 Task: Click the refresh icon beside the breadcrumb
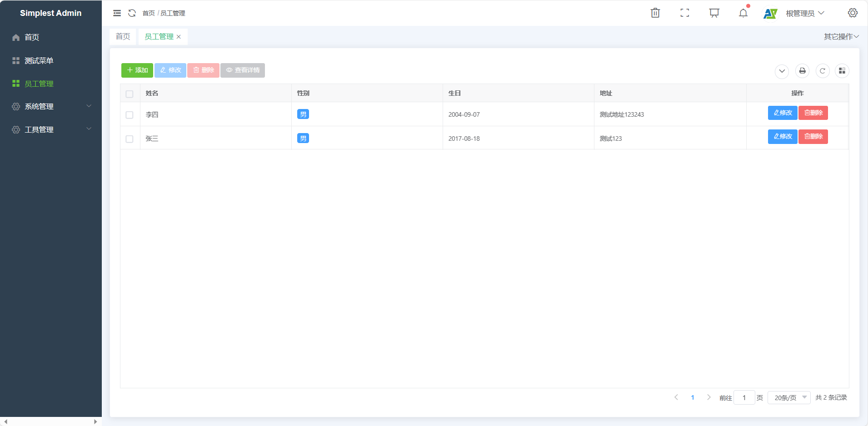pyautogui.click(x=132, y=13)
